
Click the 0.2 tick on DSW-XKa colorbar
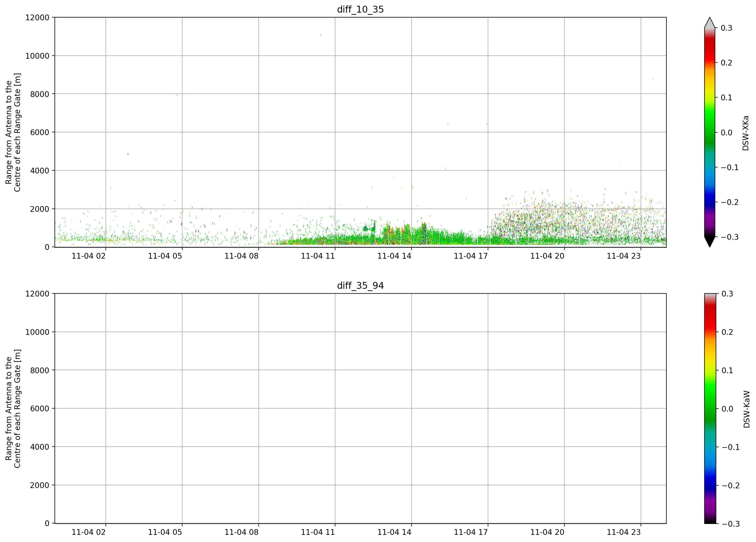click(x=727, y=63)
